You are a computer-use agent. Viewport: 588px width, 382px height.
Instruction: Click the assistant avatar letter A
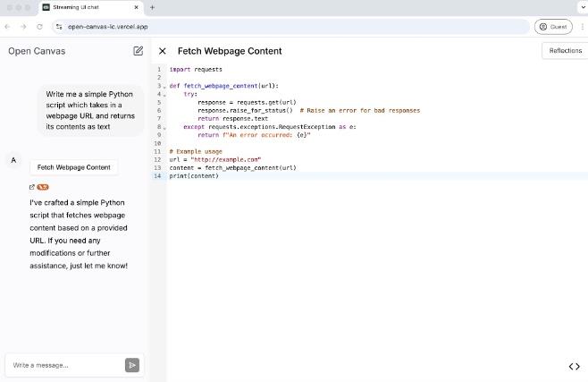(14, 160)
